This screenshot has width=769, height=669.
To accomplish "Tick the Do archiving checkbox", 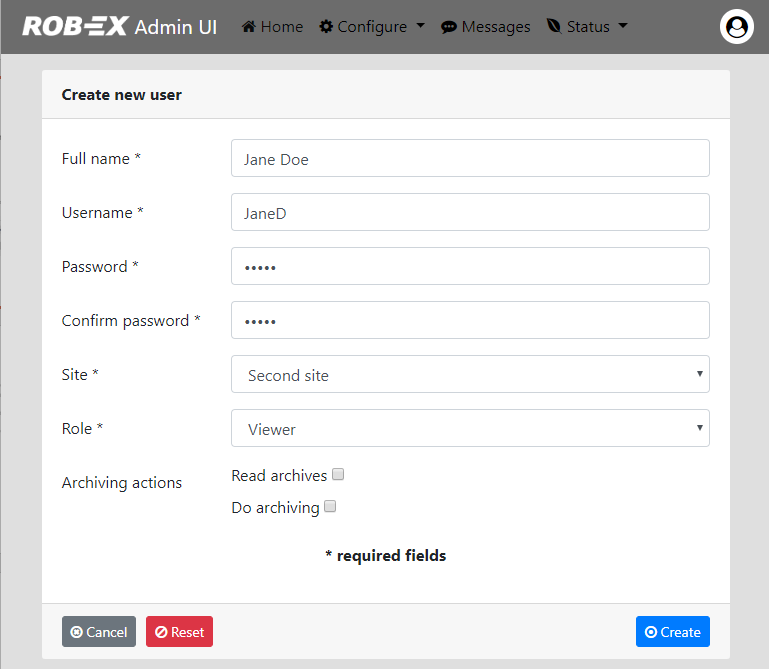I will (330, 506).
